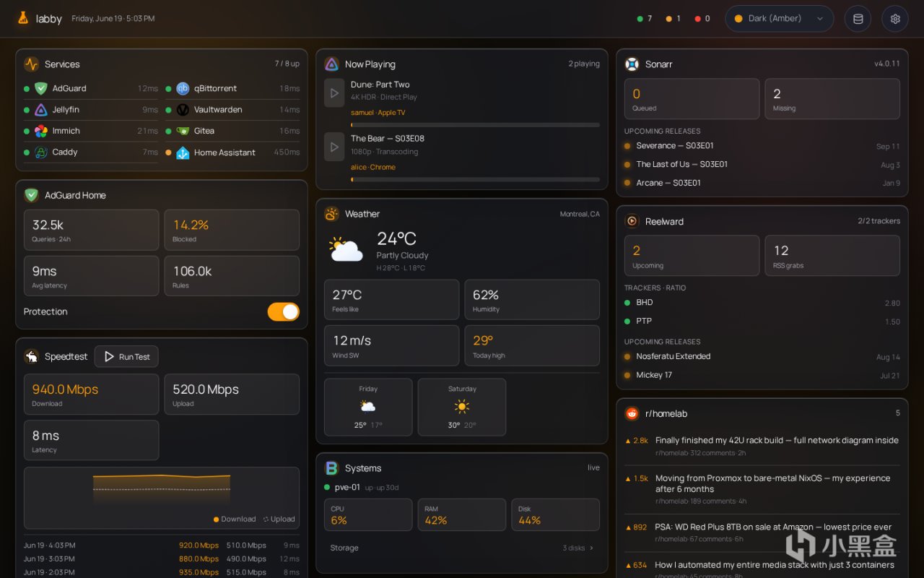Play The Bear S03E08 stream
The image size is (924, 578).
pos(334,147)
